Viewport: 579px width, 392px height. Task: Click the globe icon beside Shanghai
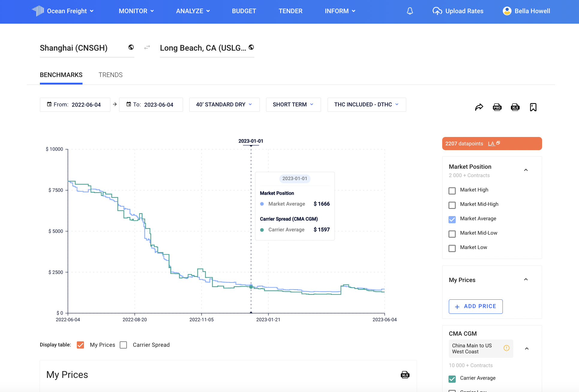pyautogui.click(x=131, y=47)
